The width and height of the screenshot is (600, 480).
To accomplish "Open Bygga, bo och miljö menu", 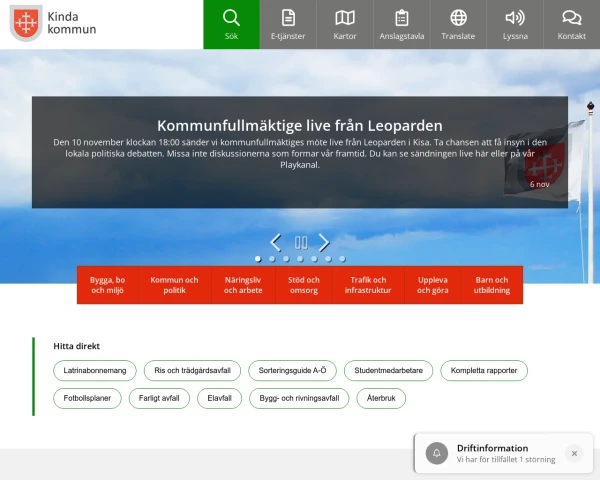I will (x=108, y=285).
